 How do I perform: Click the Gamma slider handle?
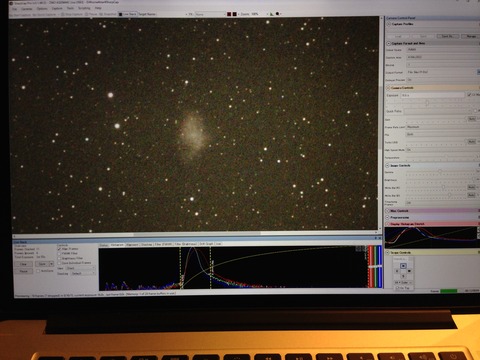440,172
